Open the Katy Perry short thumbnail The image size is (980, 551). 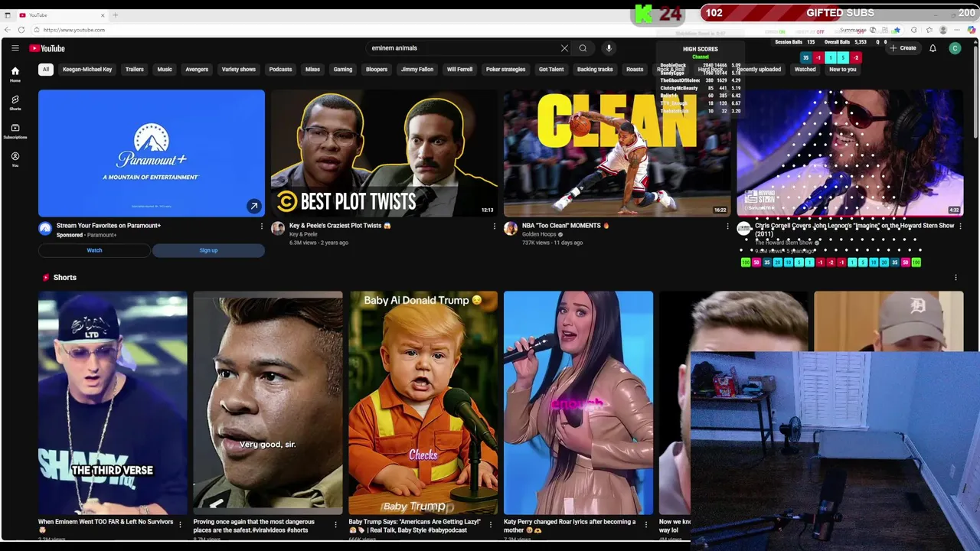(578, 403)
